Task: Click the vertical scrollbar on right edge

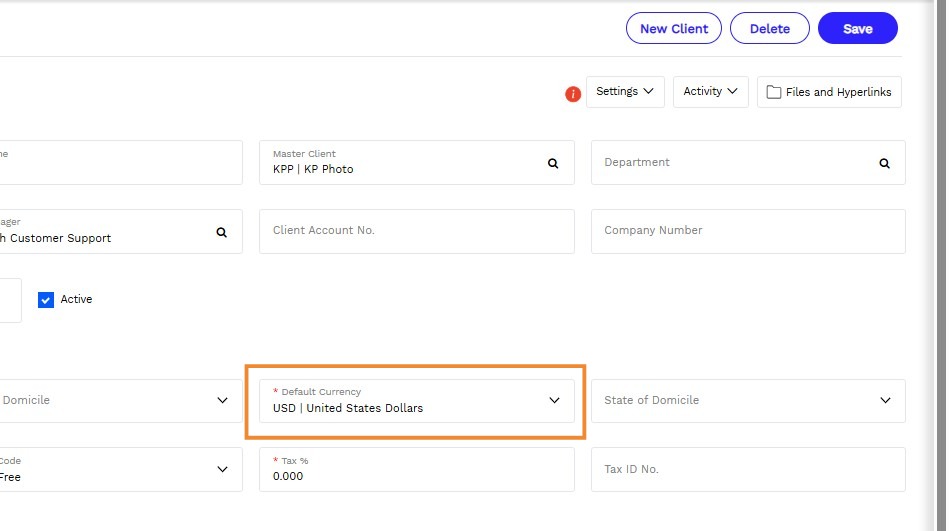Action: pyautogui.click(x=942, y=265)
